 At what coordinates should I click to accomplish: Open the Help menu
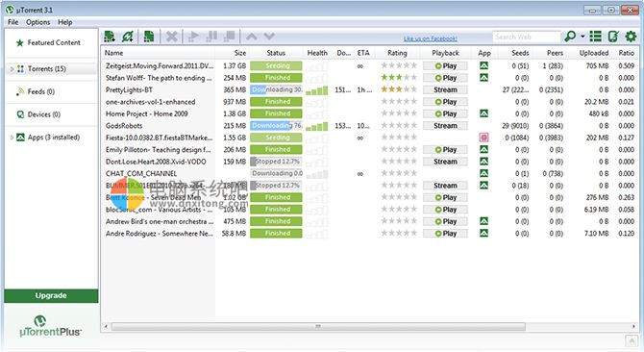65,22
